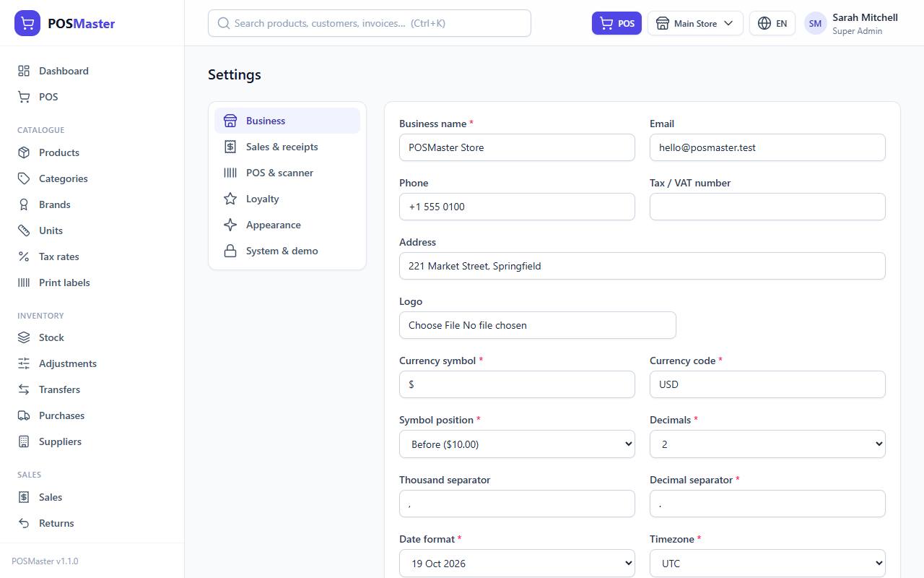
Task: Click the Transfers arrows icon
Action: tap(24, 389)
